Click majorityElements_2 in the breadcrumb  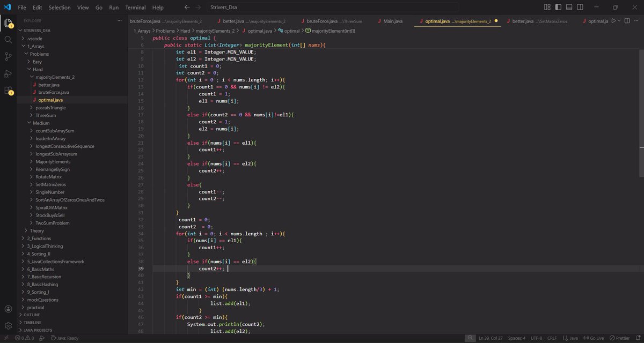click(x=215, y=31)
